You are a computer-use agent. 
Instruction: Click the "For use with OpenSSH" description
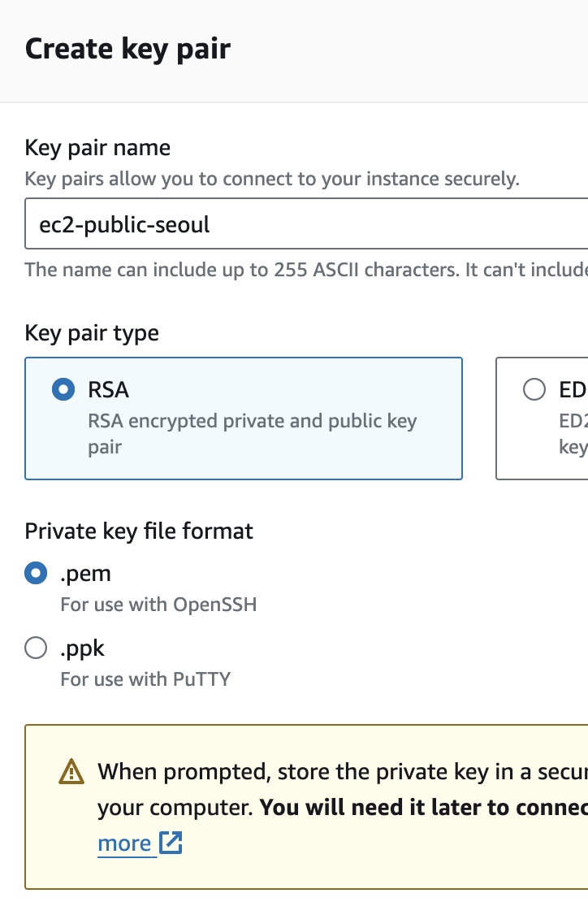pyautogui.click(x=158, y=605)
